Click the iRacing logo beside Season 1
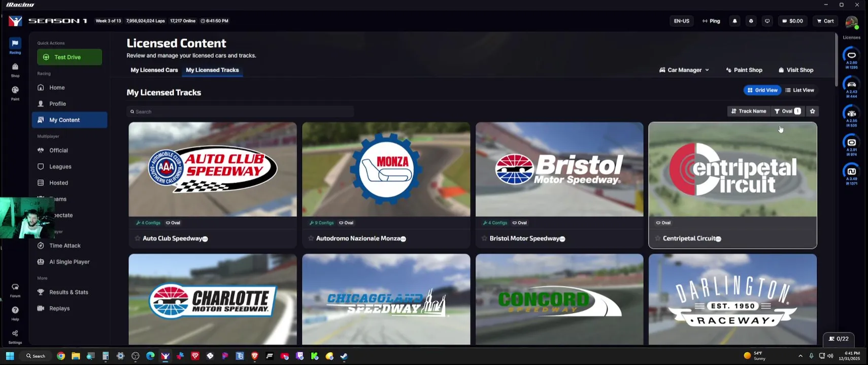868x365 pixels. [15, 21]
